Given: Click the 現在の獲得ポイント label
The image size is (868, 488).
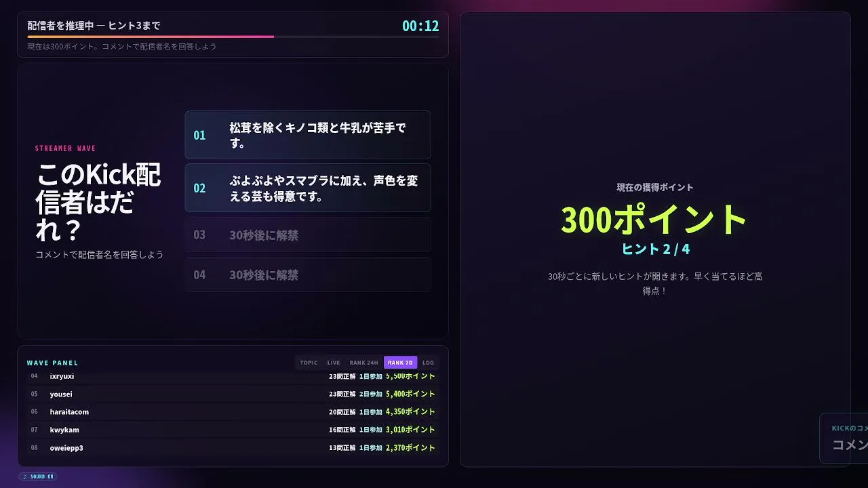Looking at the screenshot, I should pos(655,187).
